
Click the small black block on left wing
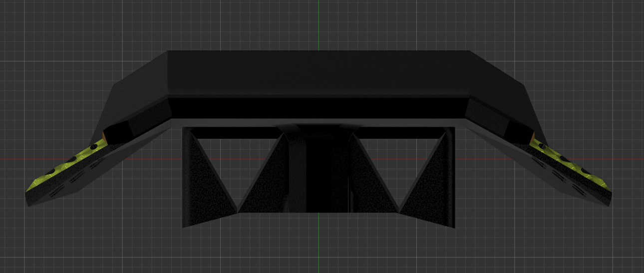[x=118, y=133]
